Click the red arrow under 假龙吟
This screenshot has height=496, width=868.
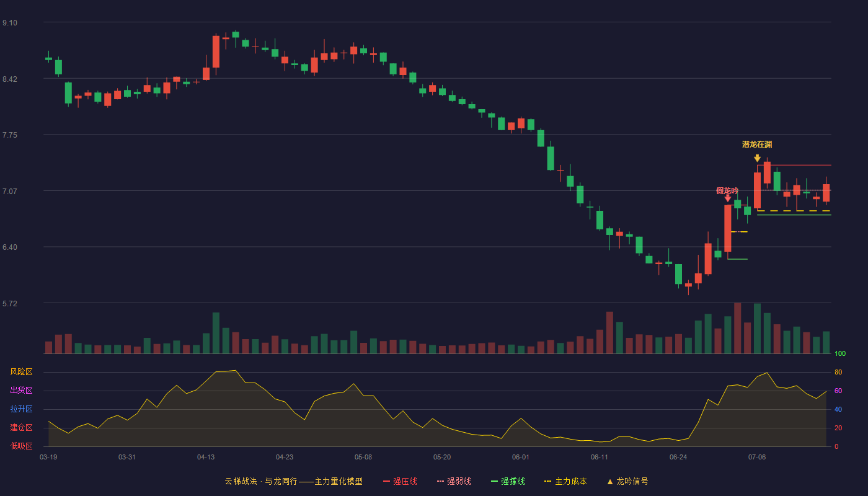(727, 198)
